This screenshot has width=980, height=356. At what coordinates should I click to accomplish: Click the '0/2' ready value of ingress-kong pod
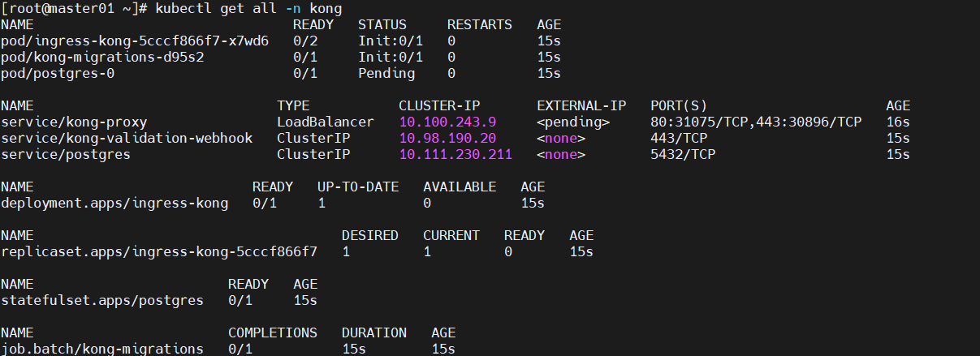coord(305,41)
